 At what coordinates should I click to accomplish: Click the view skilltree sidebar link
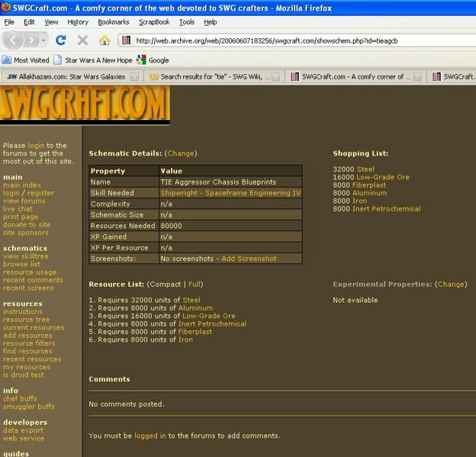27,256
